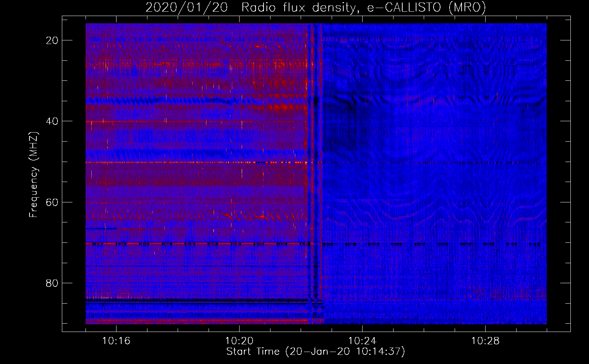This screenshot has height=364, width=589.
Task: Click the frequency tick label '60'
Action: pos(52,202)
